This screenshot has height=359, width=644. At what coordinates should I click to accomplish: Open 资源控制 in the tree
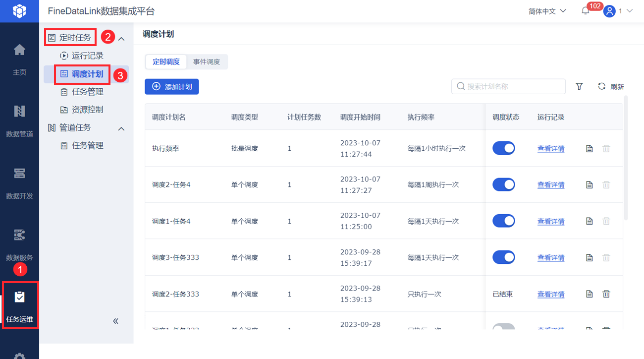click(x=82, y=110)
